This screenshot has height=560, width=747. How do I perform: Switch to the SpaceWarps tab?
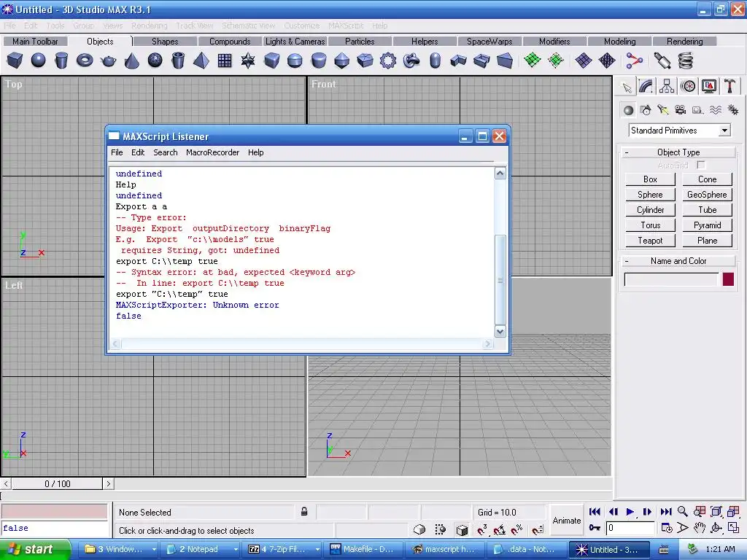point(489,42)
